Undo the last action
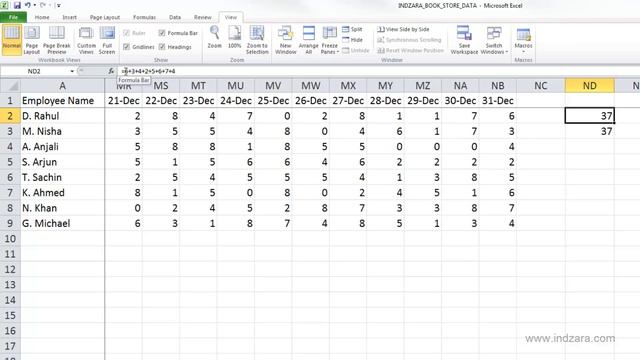The width and height of the screenshot is (640, 360). coord(28,5)
